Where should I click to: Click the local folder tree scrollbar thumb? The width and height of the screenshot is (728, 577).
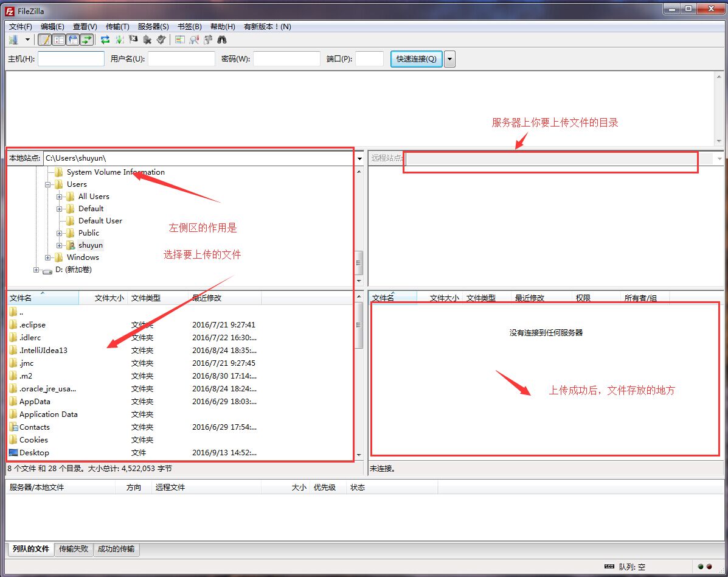(359, 263)
